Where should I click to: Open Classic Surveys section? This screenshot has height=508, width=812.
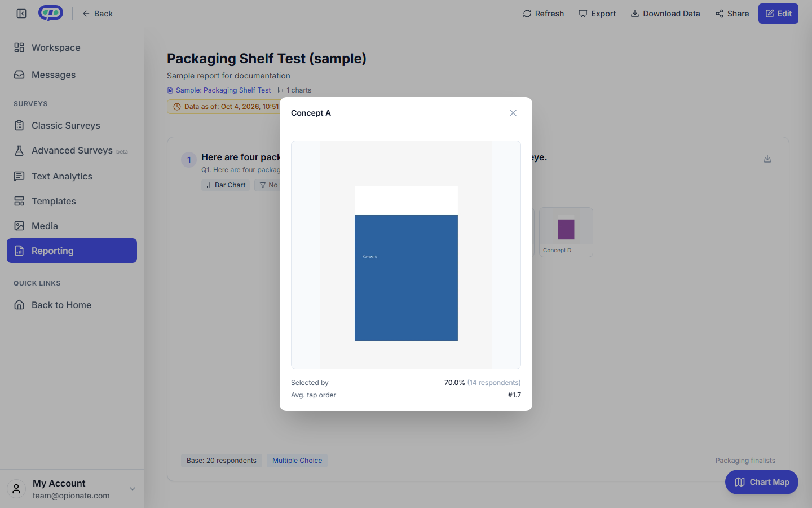pyautogui.click(x=72, y=125)
